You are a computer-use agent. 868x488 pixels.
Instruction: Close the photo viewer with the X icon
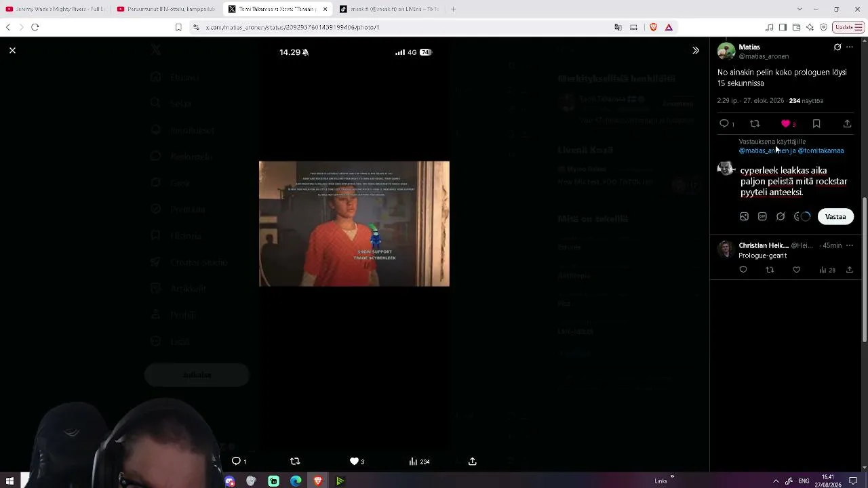pyautogui.click(x=12, y=50)
